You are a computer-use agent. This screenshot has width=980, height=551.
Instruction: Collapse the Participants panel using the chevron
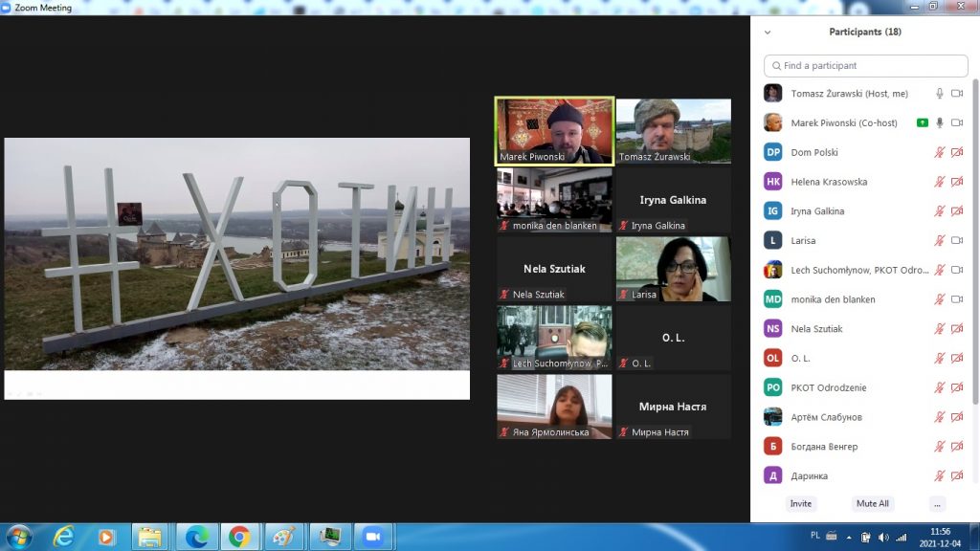(768, 32)
